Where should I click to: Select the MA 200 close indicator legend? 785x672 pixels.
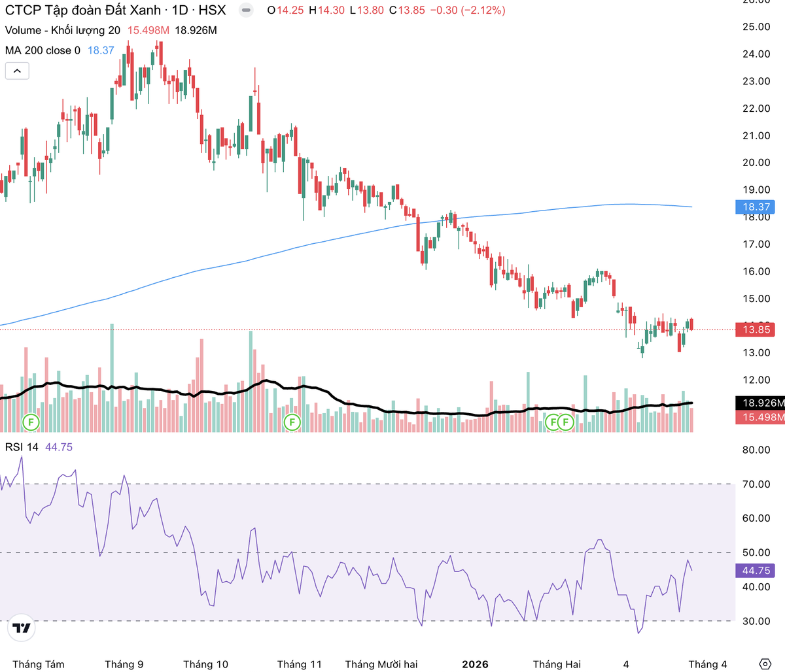(43, 50)
